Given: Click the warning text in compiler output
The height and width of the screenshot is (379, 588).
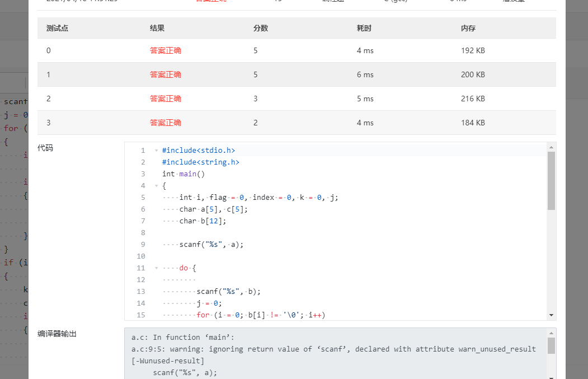Looking at the screenshot, I should [333, 355].
